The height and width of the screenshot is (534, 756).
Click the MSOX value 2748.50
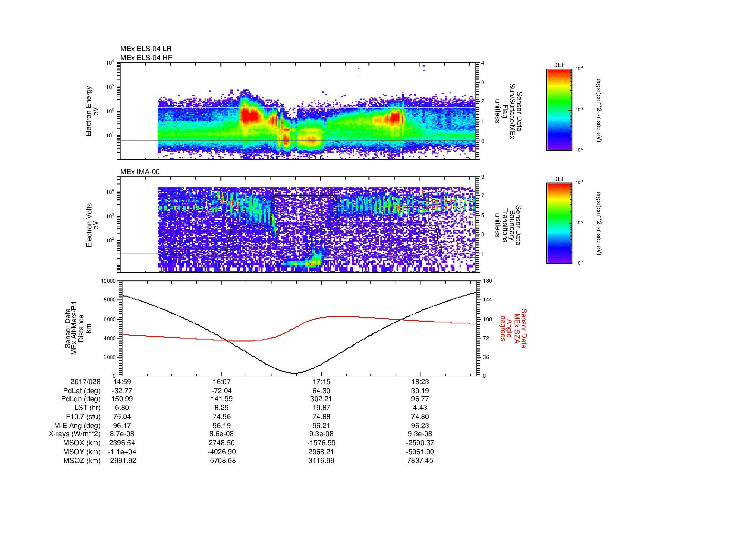[222, 443]
